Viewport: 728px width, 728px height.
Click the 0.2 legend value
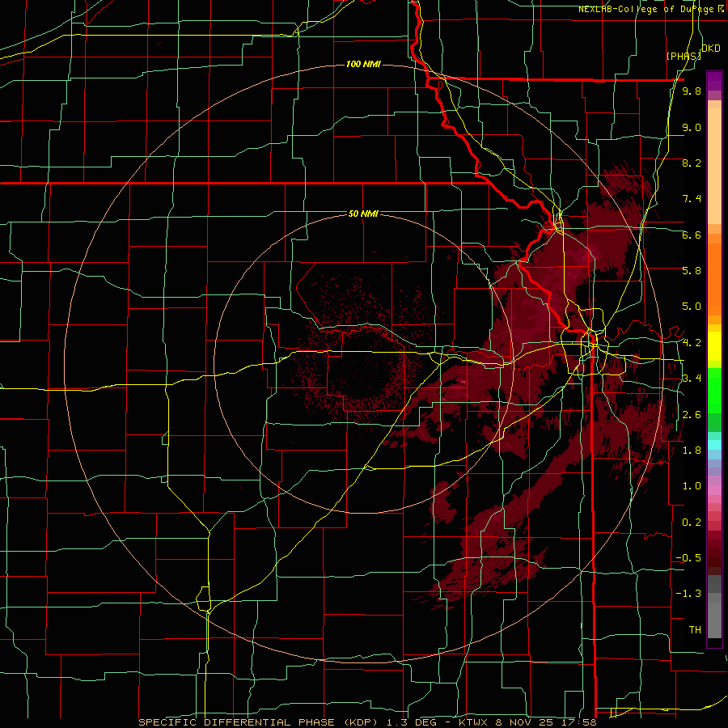[692, 522]
